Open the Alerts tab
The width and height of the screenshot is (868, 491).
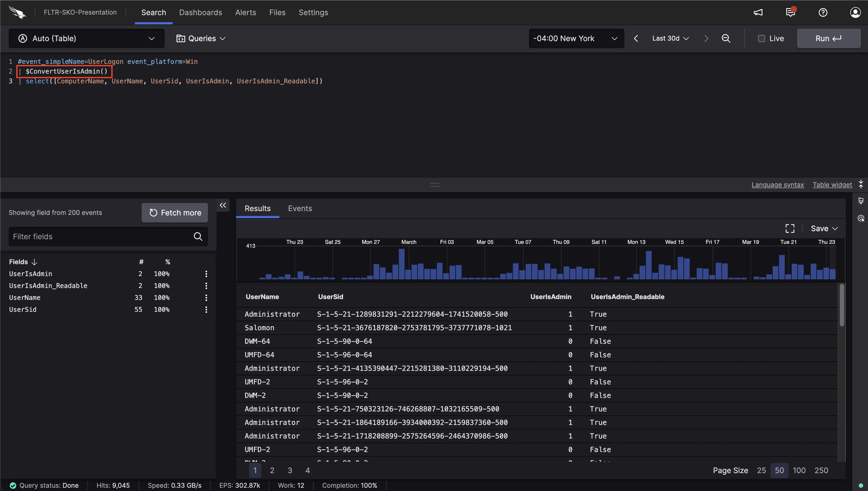click(246, 12)
